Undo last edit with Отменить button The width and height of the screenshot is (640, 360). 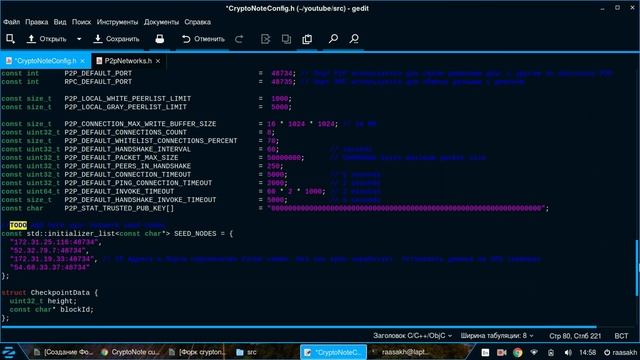coord(203,39)
